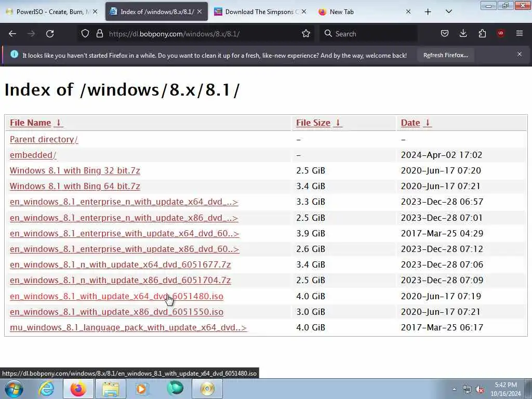Click the site security padlock icon
Screen dimensions: 532x399
click(x=99, y=34)
